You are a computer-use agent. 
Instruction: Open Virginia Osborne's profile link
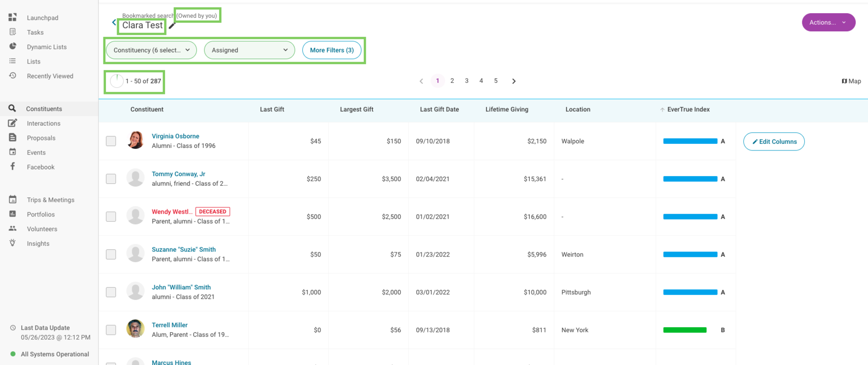click(x=176, y=136)
